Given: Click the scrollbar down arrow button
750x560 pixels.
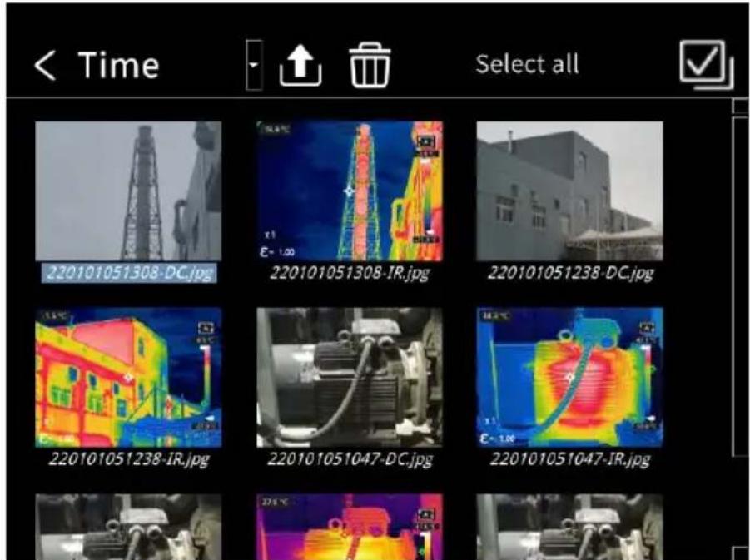Looking at the screenshot, I should pos(742,553).
